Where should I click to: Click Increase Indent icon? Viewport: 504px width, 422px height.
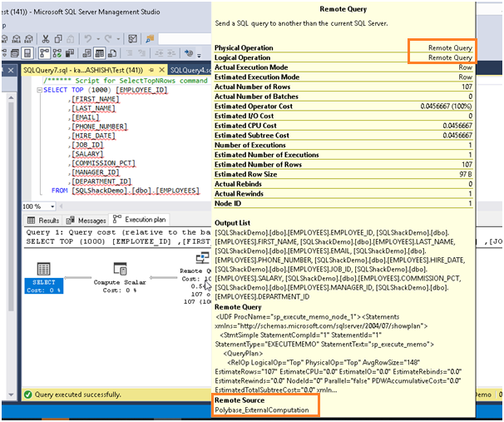171,53
